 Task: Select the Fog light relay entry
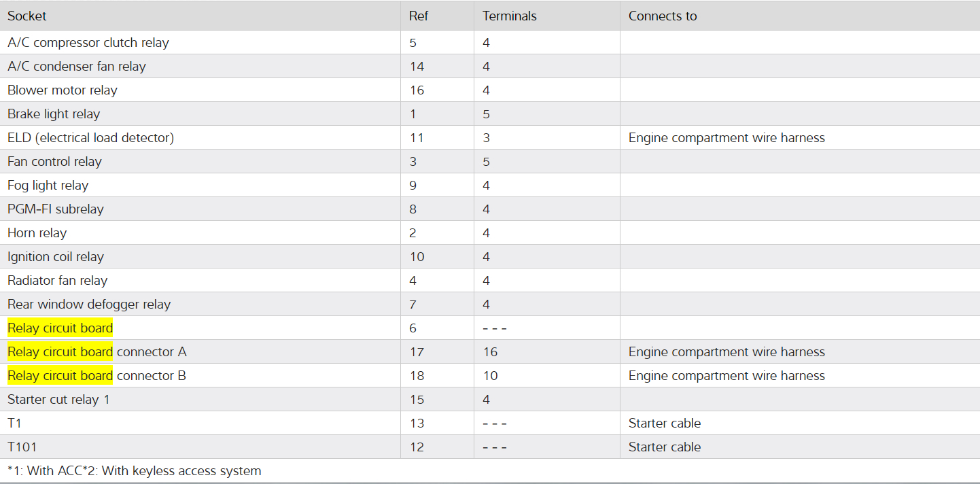48,185
